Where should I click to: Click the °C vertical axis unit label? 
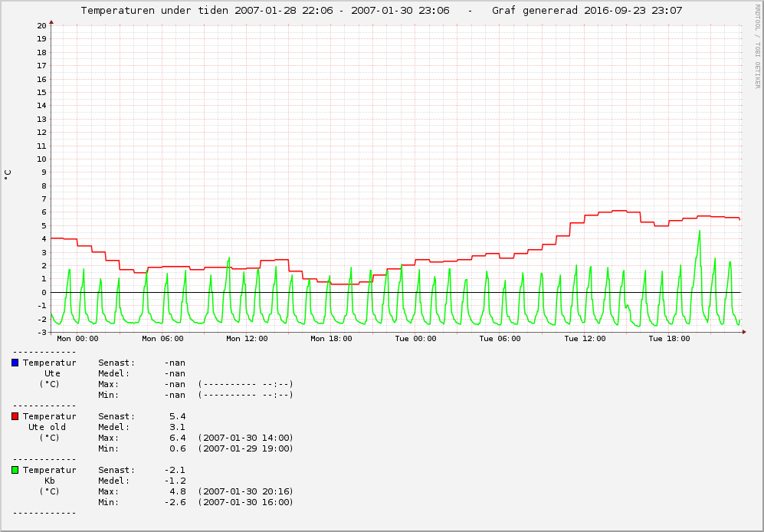tap(8, 175)
